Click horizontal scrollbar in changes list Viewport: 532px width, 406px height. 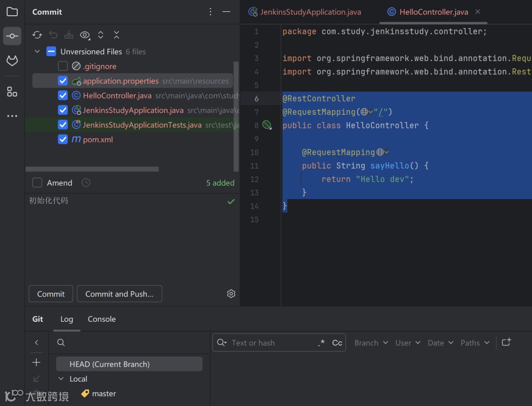pos(92,169)
